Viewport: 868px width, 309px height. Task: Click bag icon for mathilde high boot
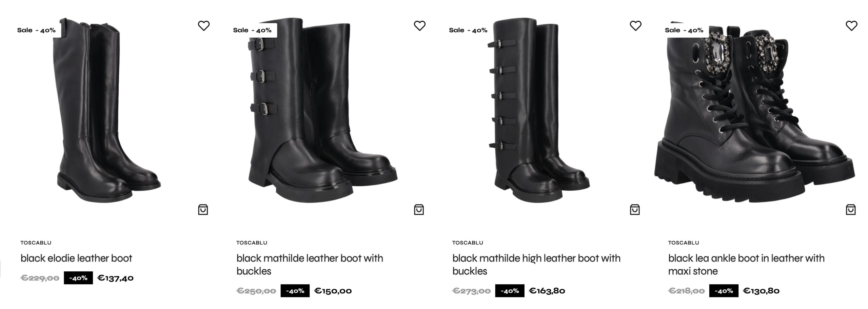[635, 210]
